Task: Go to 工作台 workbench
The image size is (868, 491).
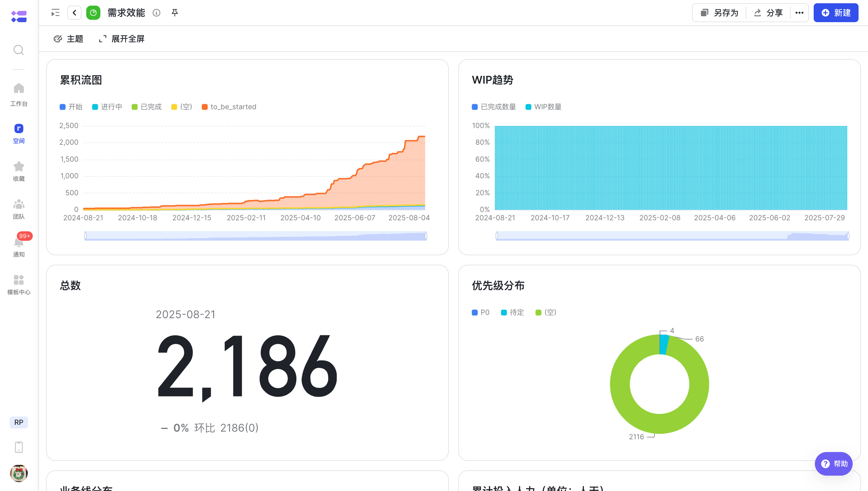Action: (x=19, y=95)
